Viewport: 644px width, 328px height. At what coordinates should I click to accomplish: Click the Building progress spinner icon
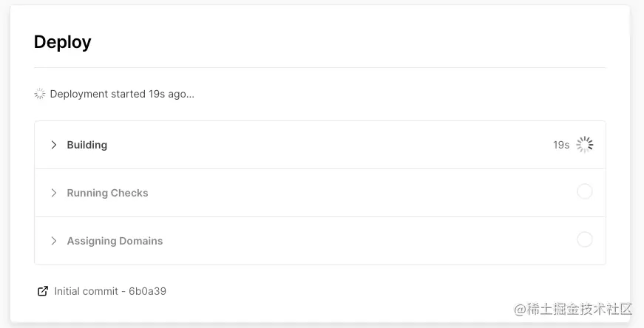click(584, 145)
